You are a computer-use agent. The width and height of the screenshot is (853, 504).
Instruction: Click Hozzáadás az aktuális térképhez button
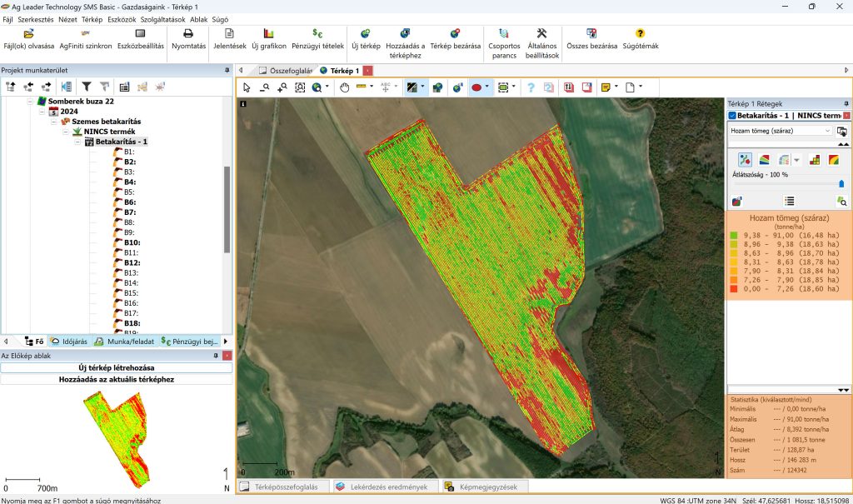click(x=117, y=379)
